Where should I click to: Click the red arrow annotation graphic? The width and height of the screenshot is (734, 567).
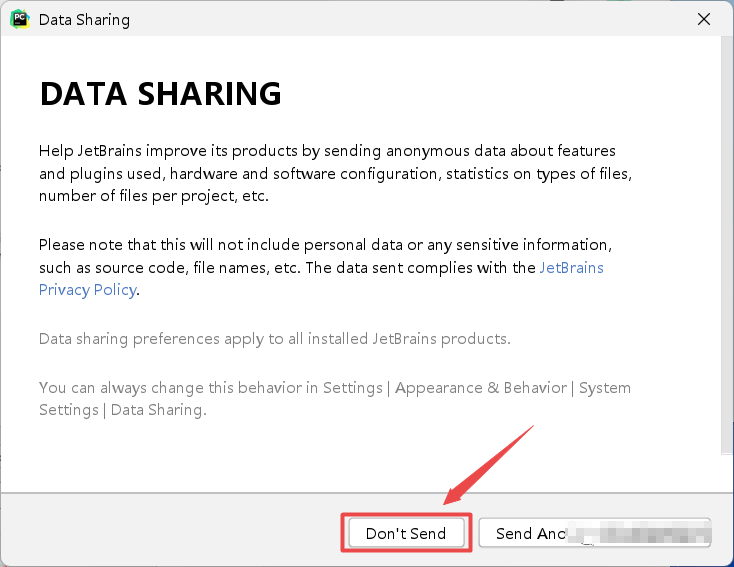pyautogui.click(x=488, y=462)
